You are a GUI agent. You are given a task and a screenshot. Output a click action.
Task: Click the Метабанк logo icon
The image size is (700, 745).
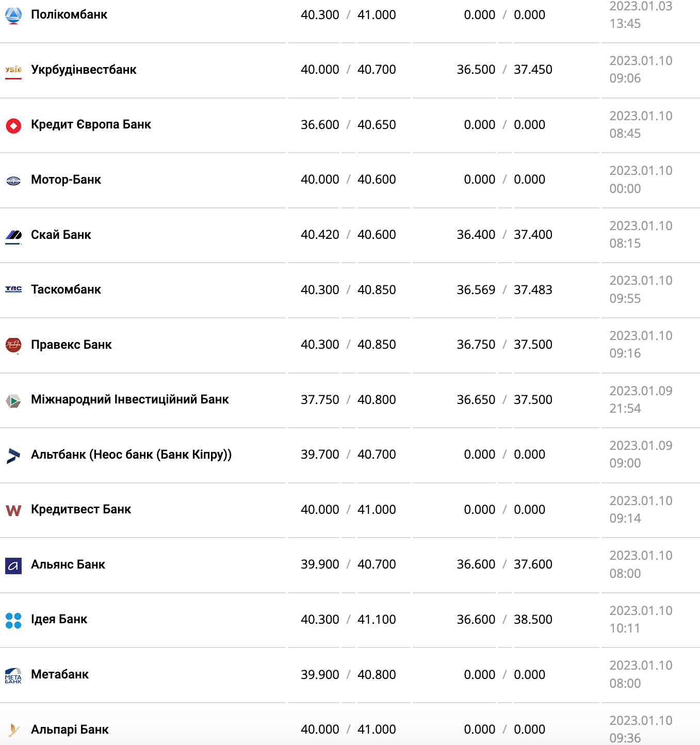pyautogui.click(x=13, y=675)
